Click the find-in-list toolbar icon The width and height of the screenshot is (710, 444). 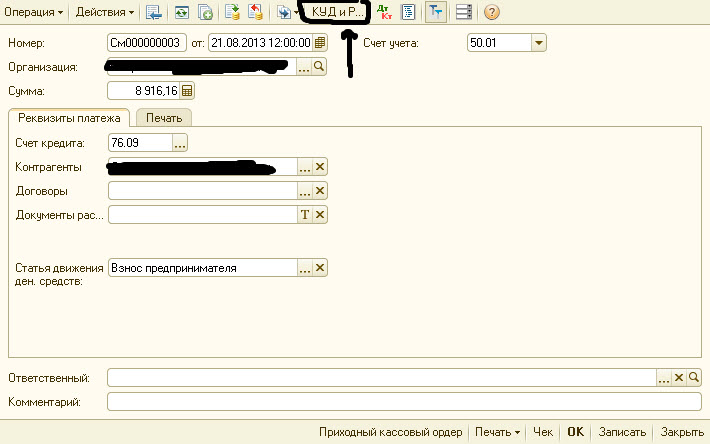pyautogui.click(x=154, y=12)
